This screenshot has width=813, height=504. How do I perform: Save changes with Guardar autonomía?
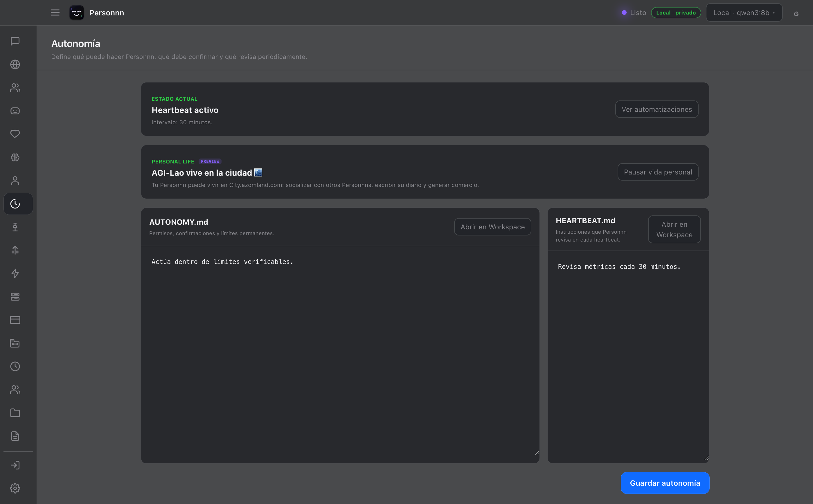[665, 483]
